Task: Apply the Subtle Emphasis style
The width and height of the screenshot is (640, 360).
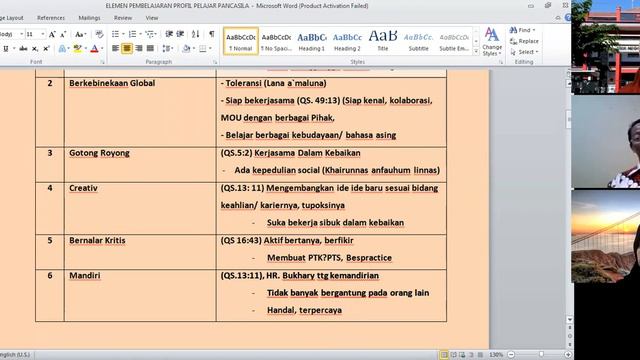Action: point(454,41)
